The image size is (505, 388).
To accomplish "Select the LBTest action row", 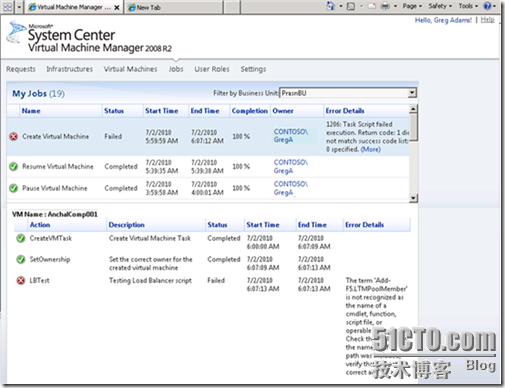I will point(212,327).
